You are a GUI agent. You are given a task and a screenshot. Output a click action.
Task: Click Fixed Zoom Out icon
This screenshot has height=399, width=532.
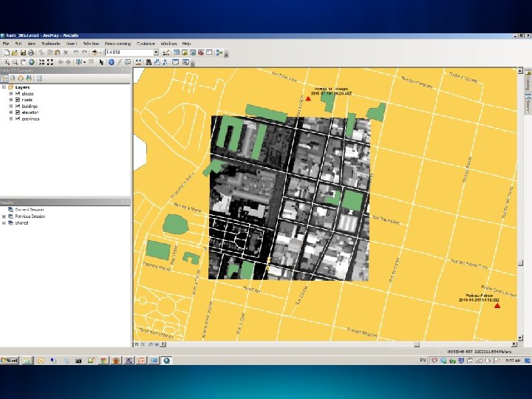[50, 62]
